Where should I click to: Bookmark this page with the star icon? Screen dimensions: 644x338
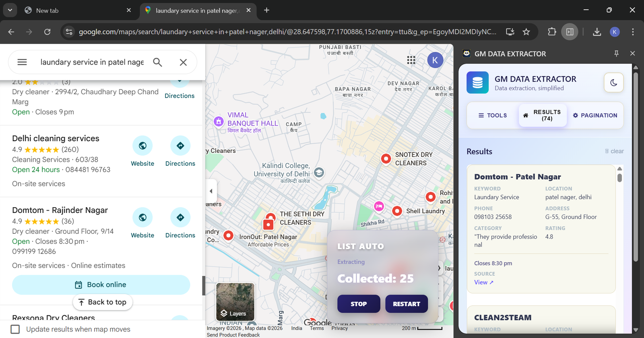[x=526, y=32]
